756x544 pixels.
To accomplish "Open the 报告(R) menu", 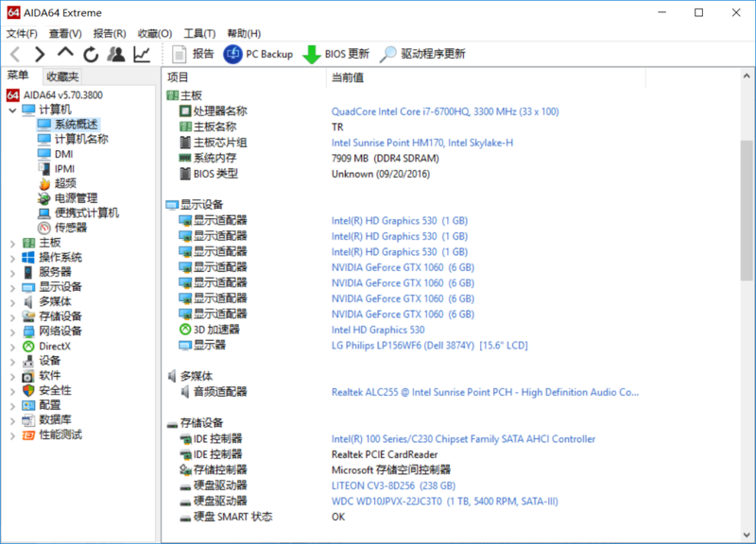I will (110, 33).
